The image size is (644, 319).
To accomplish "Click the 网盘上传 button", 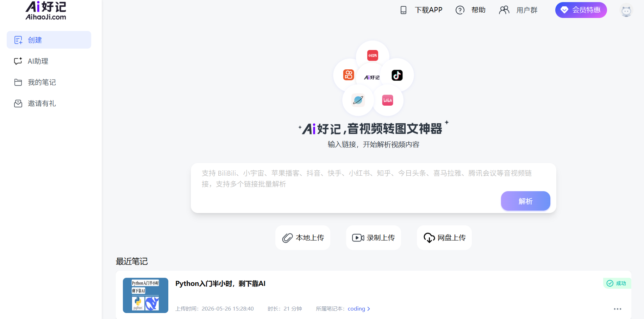I will coord(444,238).
